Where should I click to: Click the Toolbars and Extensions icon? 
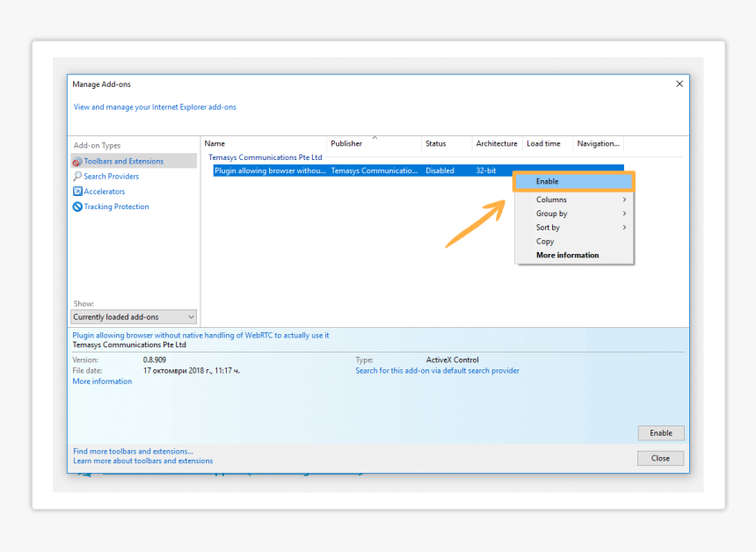(77, 162)
